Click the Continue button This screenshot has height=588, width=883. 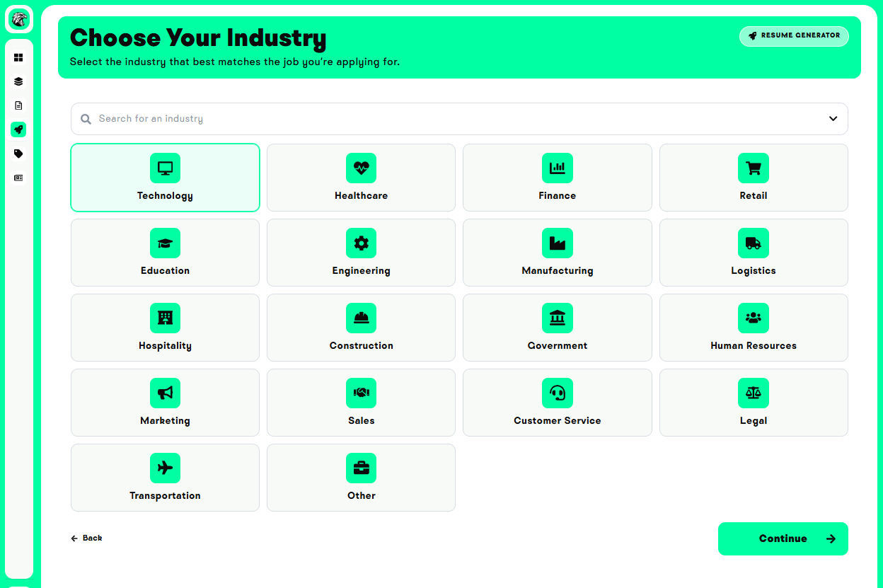coord(783,538)
